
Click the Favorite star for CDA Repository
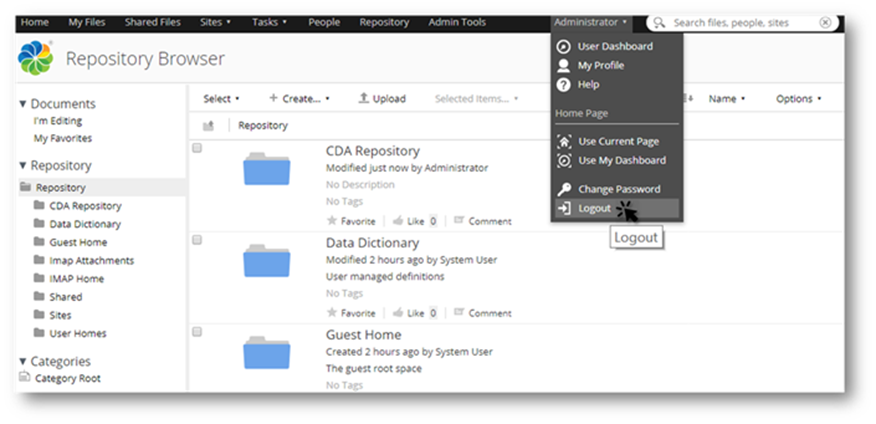click(x=332, y=221)
